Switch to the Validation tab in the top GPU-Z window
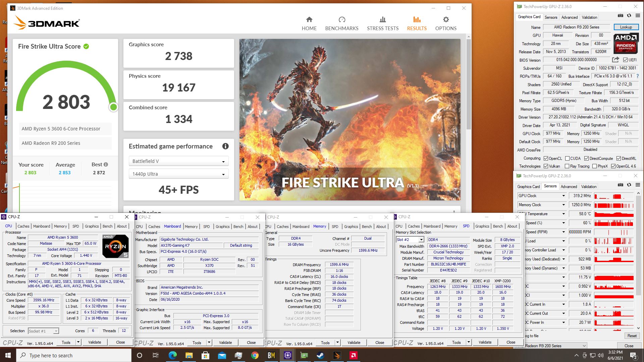Viewport: 644px width, 362px height. coord(589,17)
